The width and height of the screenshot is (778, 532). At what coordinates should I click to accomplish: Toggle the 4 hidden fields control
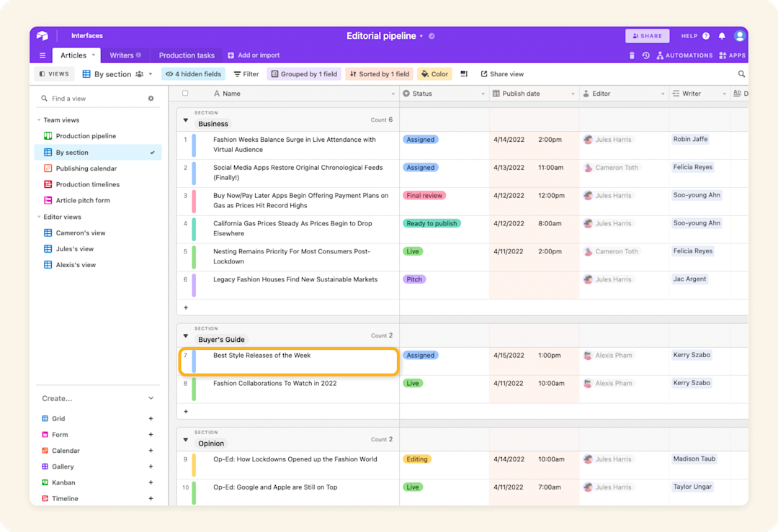(x=193, y=73)
